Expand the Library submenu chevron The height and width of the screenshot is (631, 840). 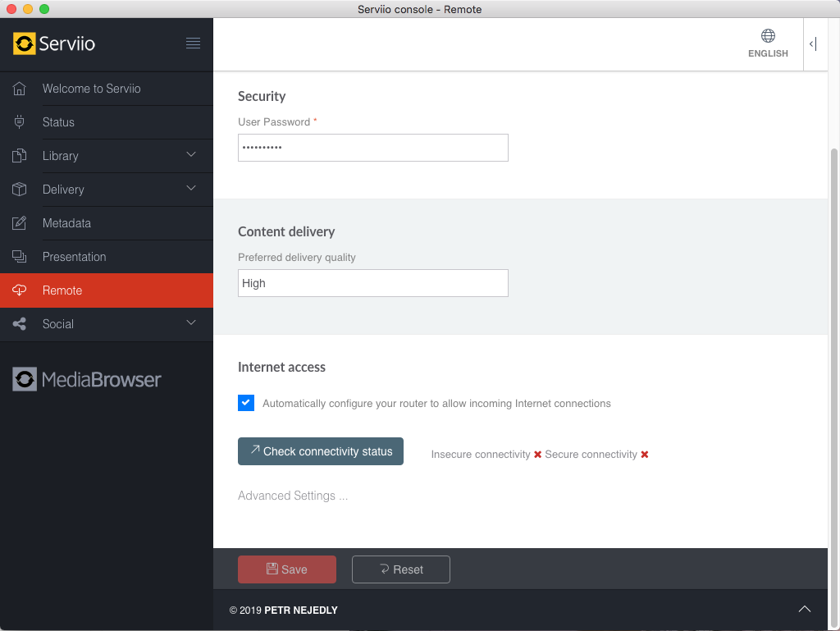[x=191, y=155]
